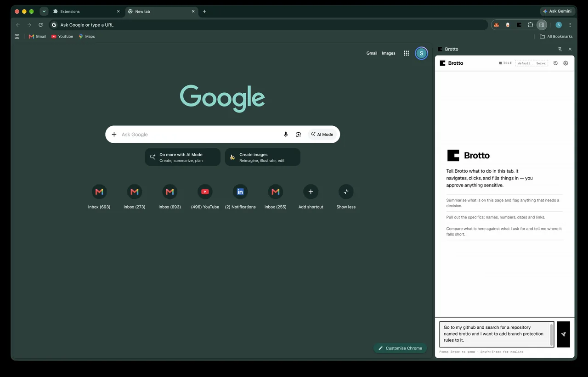Image resolution: width=588 pixels, height=377 pixels.
Task: Send the prompt with the arrow button
Action: tap(563, 334)
